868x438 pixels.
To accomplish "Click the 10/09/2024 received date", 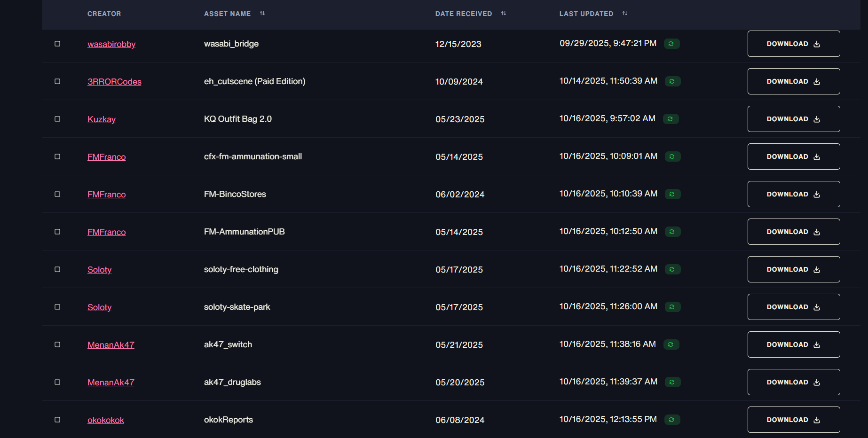I will [x=459, y=82].
